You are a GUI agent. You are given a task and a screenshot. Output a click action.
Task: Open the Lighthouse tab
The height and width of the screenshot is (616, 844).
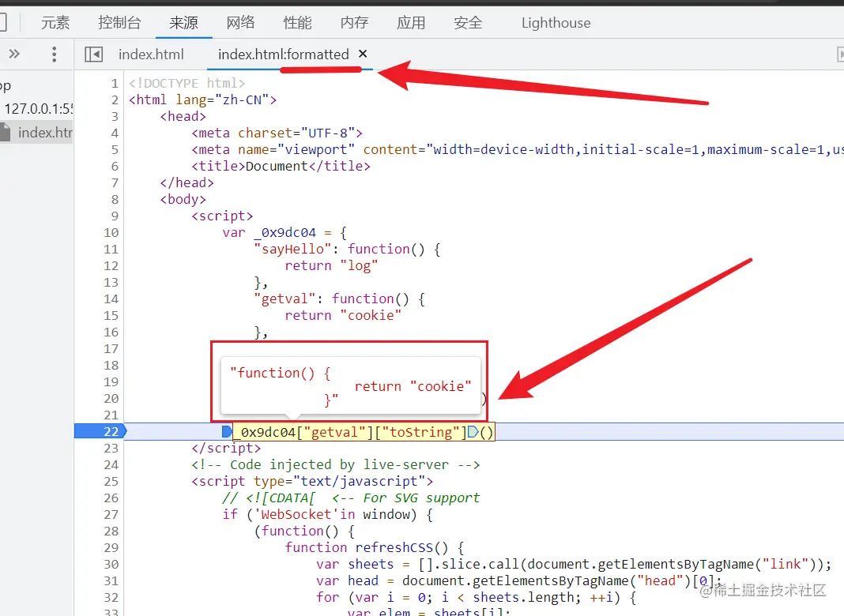(556, 23)
